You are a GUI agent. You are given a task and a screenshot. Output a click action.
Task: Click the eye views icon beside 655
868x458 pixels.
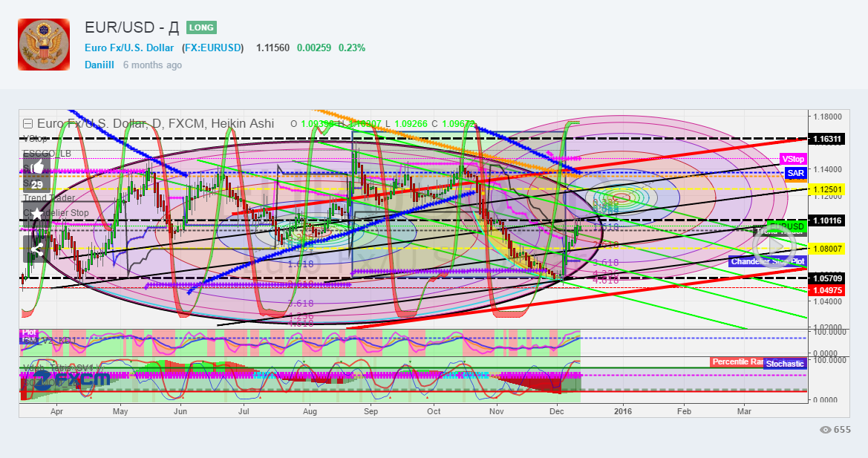(825, 430)
